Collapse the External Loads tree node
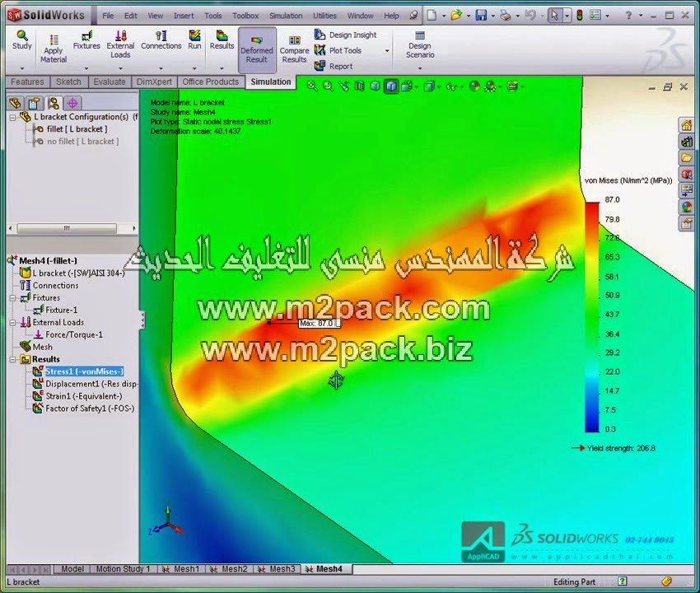The height and width of the screenshot is (593, 700). 13,322
